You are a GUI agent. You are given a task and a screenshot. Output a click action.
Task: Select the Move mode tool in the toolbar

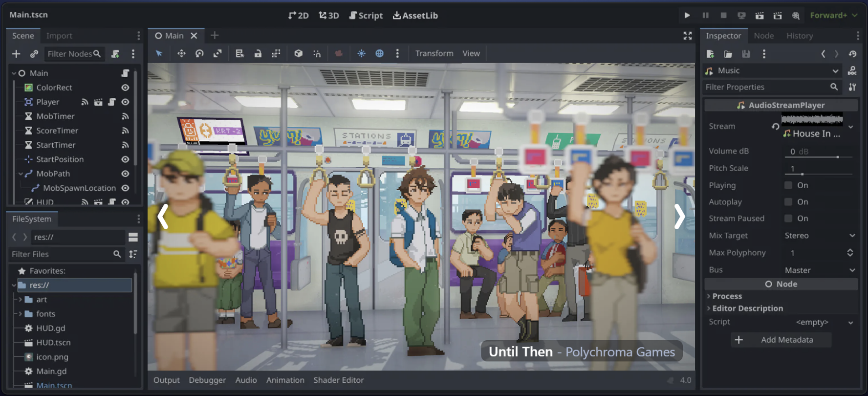click(x=181, y=53)
